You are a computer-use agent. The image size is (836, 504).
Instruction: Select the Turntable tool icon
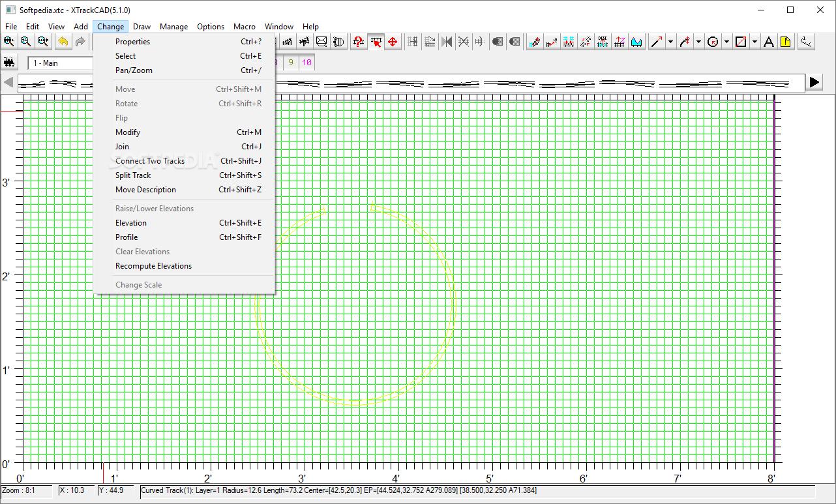click(338, 42)
